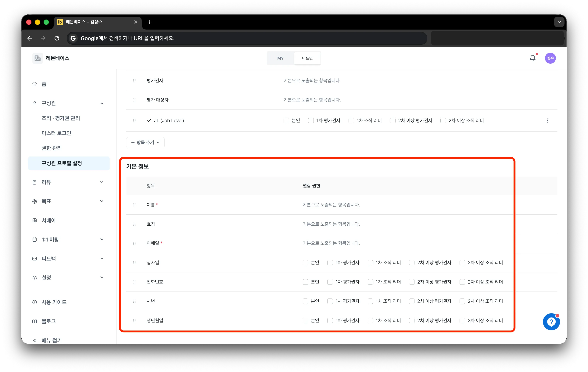This screenshot has width=588, height=372.
Task: Click the drag handle beside 입사일
Action: [x=134, y=263]
